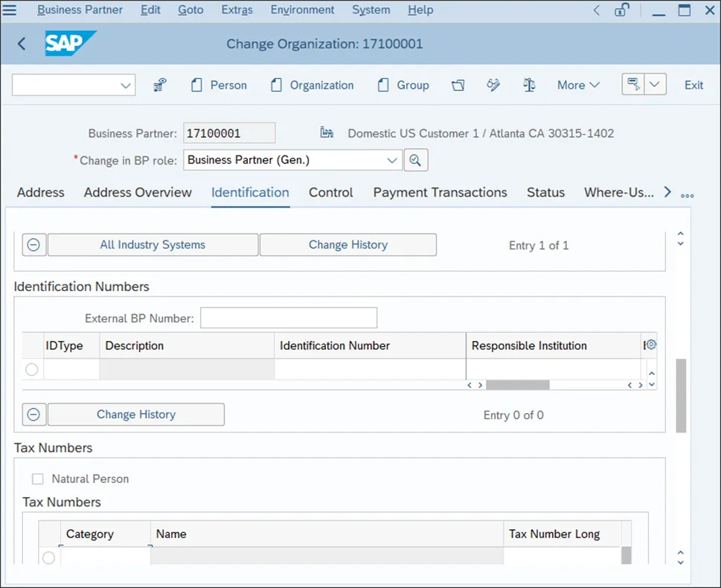Click the title bar back chevron
Image resolution: width=721 pixels, height=588 pixels.
pyautogui.click(x=597, y=10)
